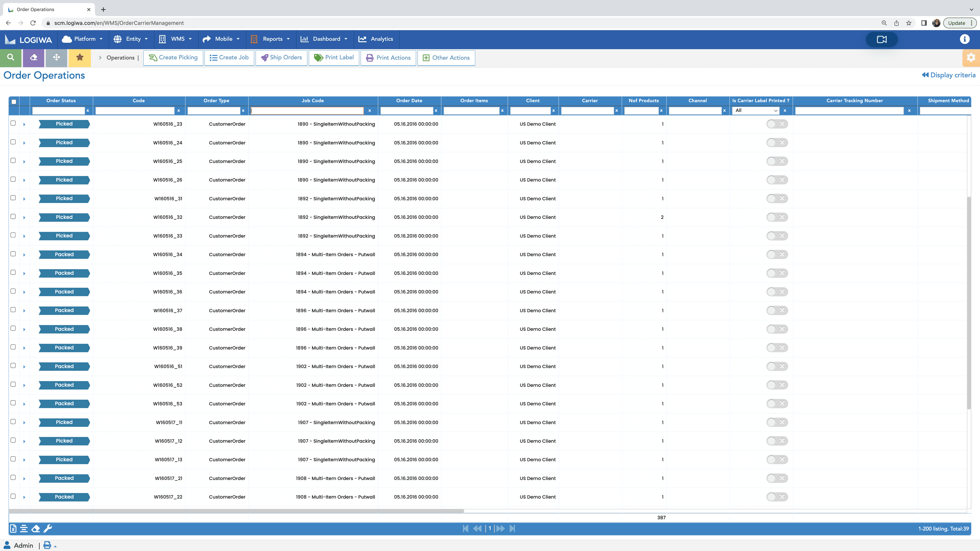Click the Create Picking button
980x551 pixels.
(173, 58)
